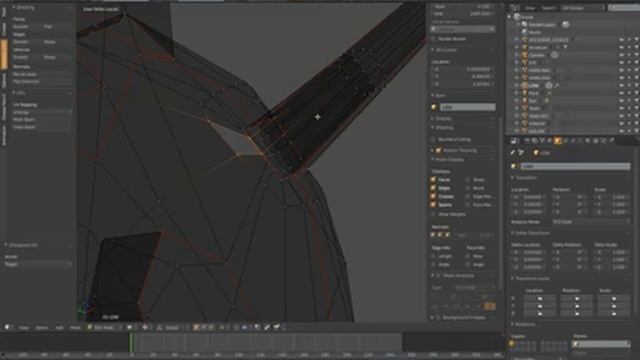The width and height of the screenshot is (640, 360).
Task: Click the 3D View editor type icon
Action: click(7, 327)
